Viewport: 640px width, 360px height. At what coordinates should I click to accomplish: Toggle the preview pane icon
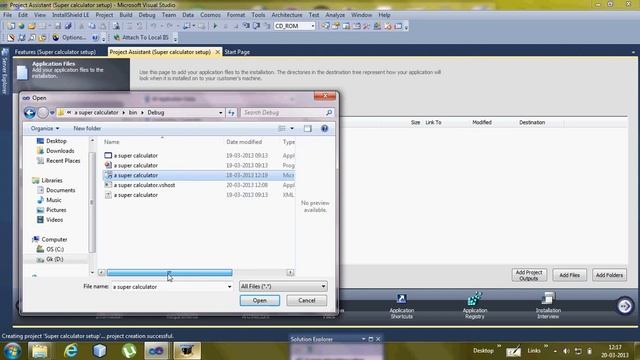[x=307, y=129]
